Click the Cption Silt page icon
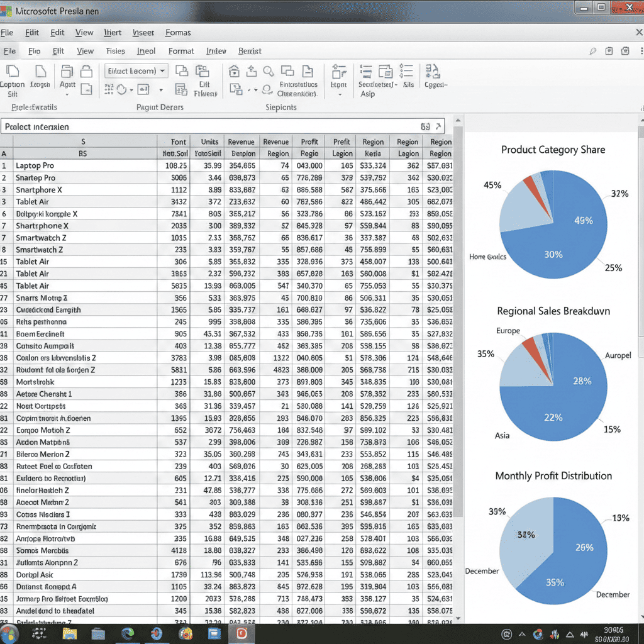Viewport: 644px width, 644px height. pyautogui.click(x=12, y=72)
